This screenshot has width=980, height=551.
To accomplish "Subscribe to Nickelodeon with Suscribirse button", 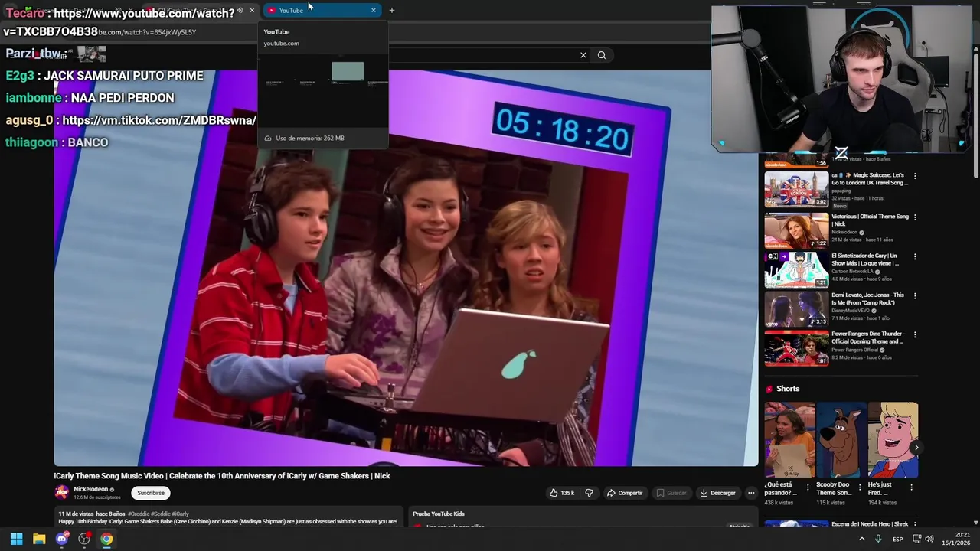I will coord(151,493).
